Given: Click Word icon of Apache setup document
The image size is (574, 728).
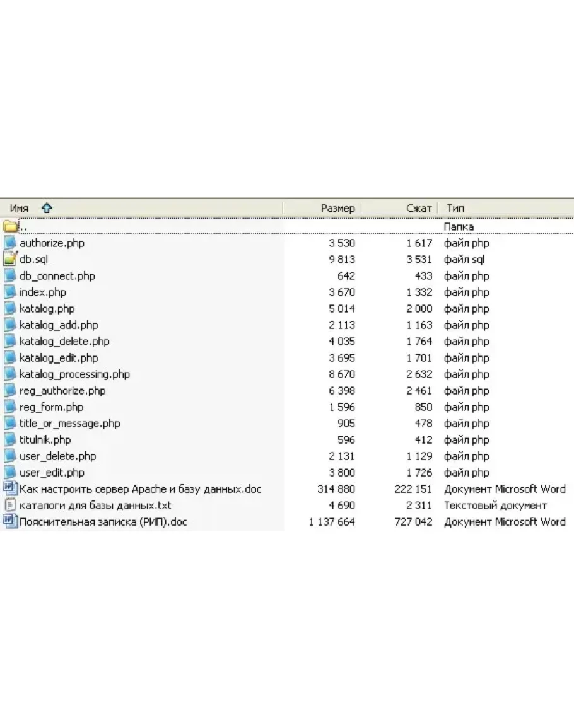Looking at the screenshot, I should [x=10, y=488].
